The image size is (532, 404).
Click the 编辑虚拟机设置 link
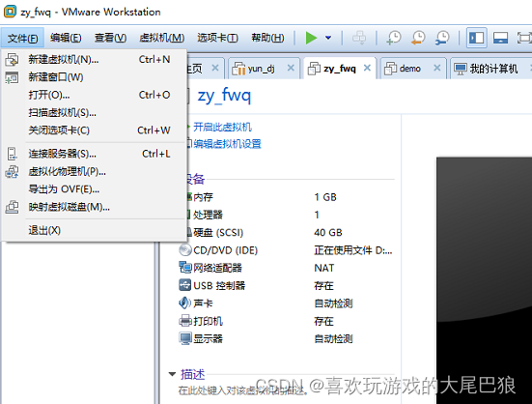tap(227, 144)
